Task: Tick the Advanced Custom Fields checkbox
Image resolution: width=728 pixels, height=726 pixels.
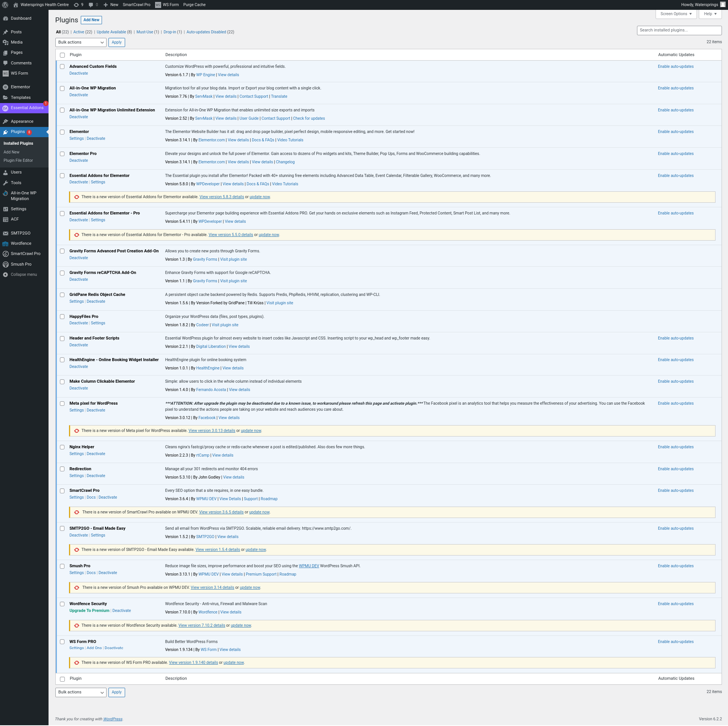Action: pos(62,67)
